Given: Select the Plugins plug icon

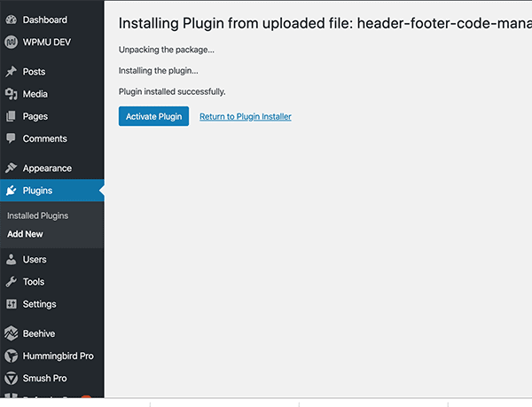Looking at the screenshot, I should click(x=11, y=191).
